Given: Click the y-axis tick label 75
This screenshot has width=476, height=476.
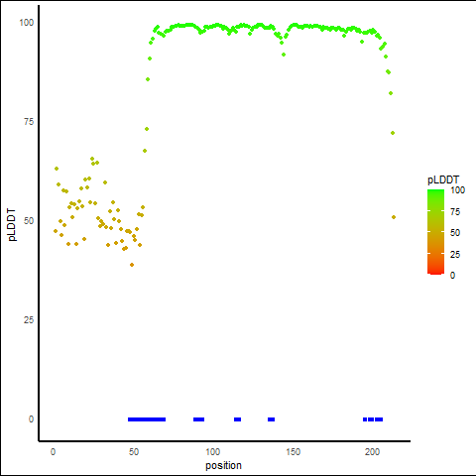Looking at the screenshot, I should click(29, 122).
